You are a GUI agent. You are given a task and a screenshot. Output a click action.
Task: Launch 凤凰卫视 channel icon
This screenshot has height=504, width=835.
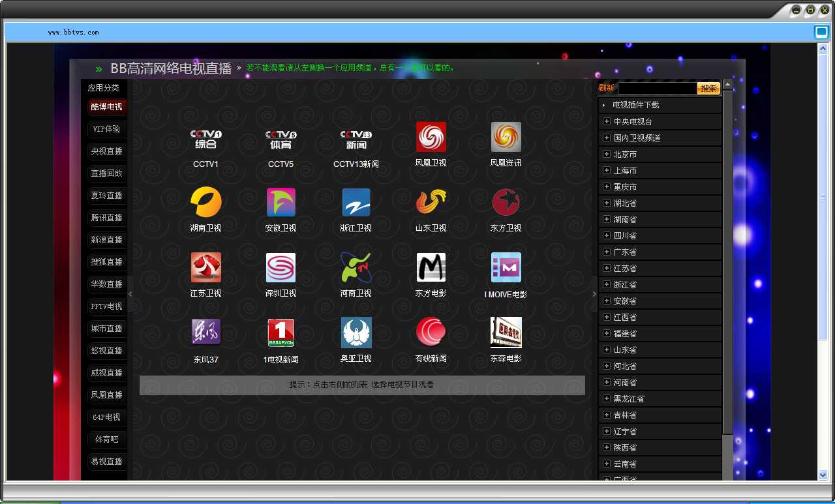pyautogui.click(x=431, y=137)
